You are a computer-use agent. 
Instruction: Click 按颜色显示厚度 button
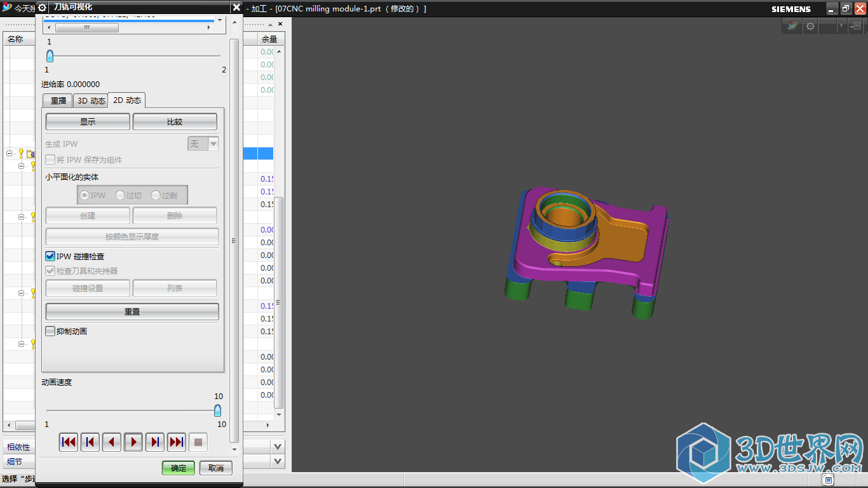(132, 236)
